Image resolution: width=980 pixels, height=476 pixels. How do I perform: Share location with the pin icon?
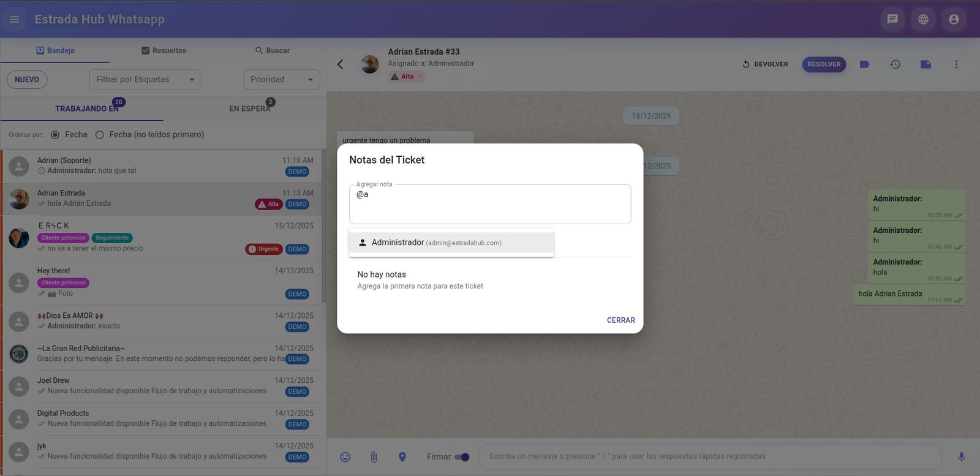(402, 457)
